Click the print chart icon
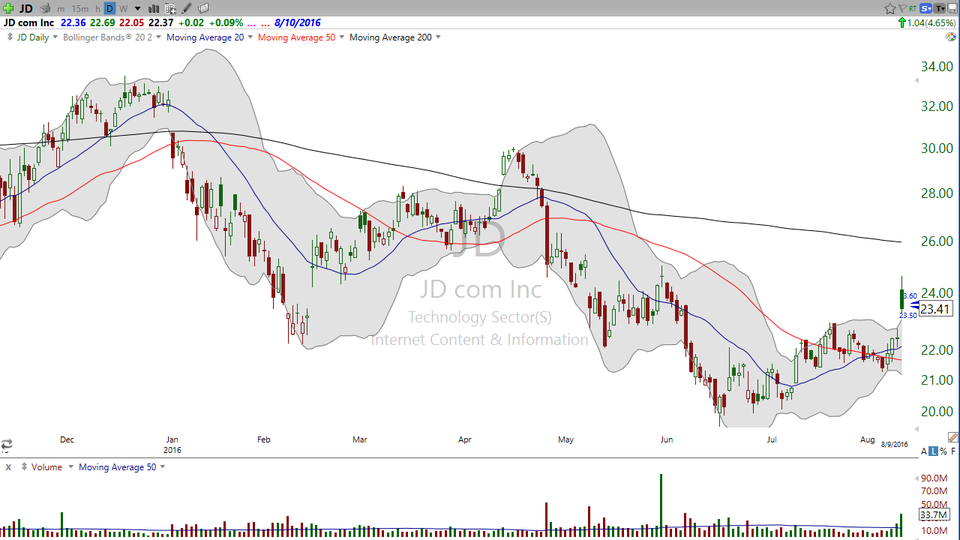Screen dimensions: 960x540 (45, 8)
